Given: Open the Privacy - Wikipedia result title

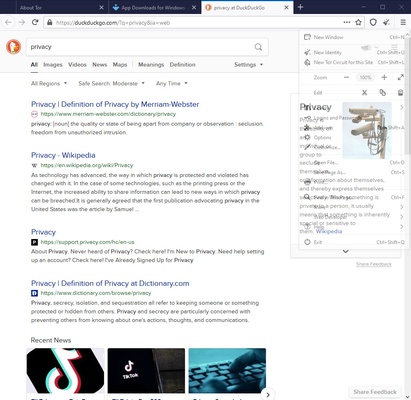Looking at the screenshot, I should [x=63, y=155].
